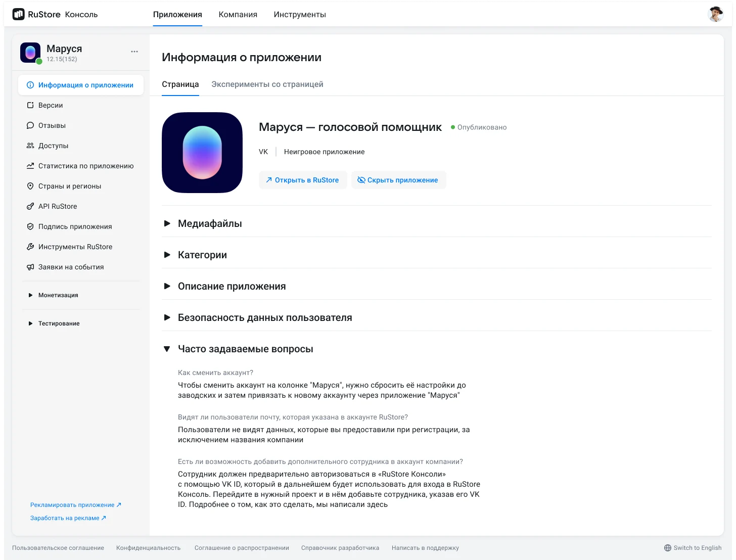This screenshot has height=560, width=736.
Task: Open Статистика по приложению chart icon
Action: 30,166
